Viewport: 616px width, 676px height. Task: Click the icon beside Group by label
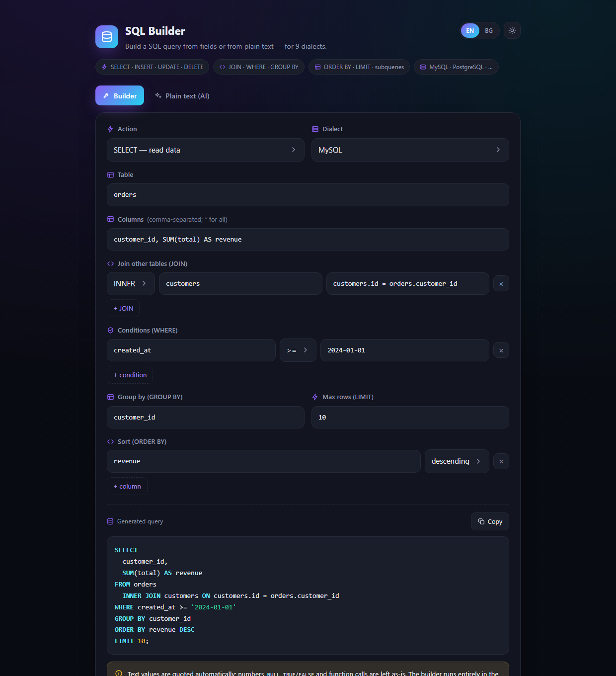110,397
